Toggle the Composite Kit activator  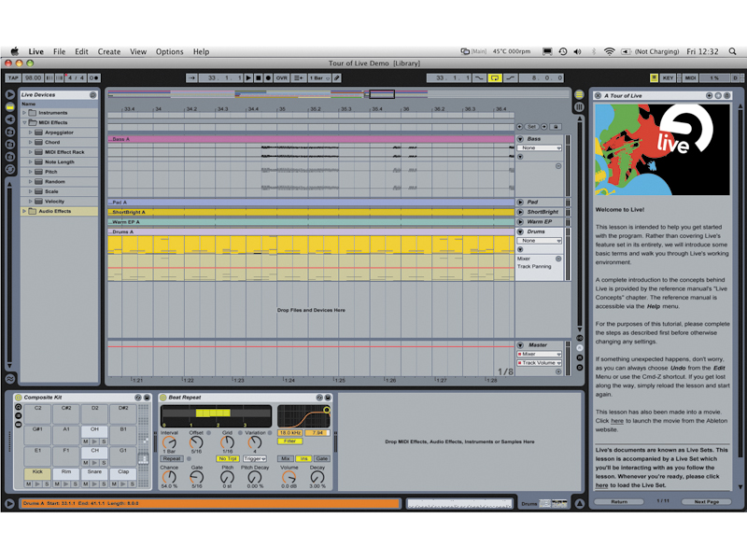pyautogui.click(x=19, y=398)
